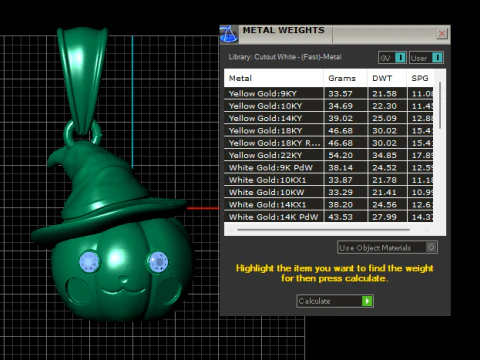This screenshot has width=480, height=360.
Task: Click DWT value 25.09
Action: click(384, 118)
